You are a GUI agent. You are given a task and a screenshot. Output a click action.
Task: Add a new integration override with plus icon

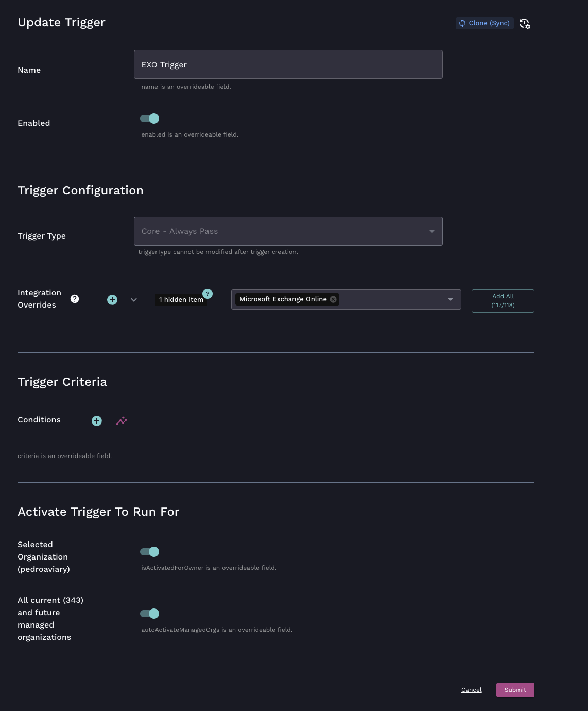112,300
